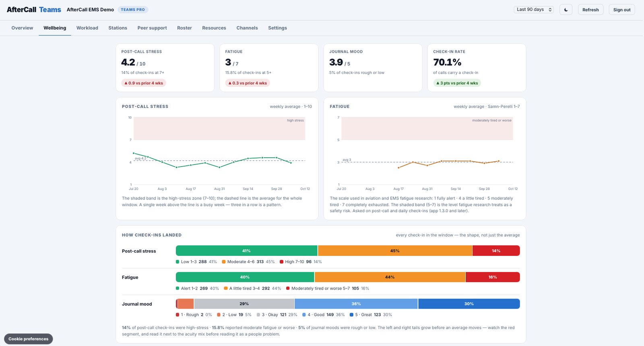Viewport: 644px width, 346px height.
Task: Click the Refresh button
Action: click(x=590, y=10)
